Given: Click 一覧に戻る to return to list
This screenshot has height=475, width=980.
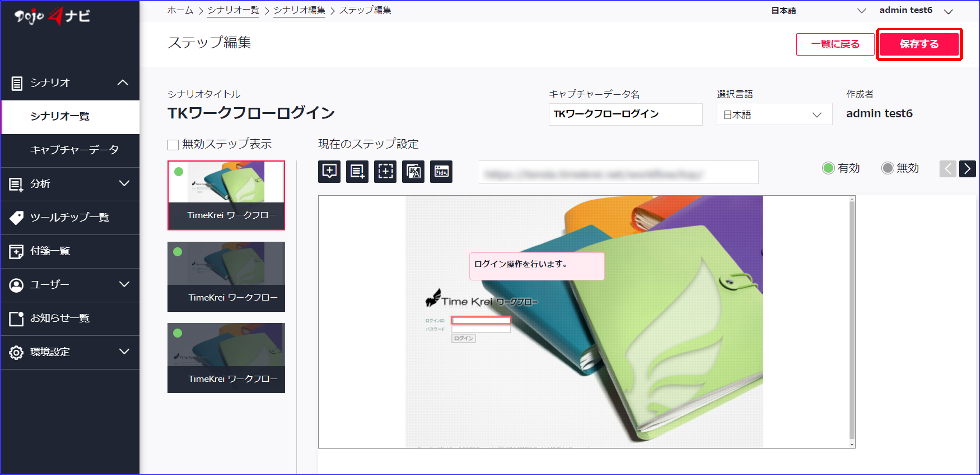Looking at the screenshot, I should pos(835,44).
